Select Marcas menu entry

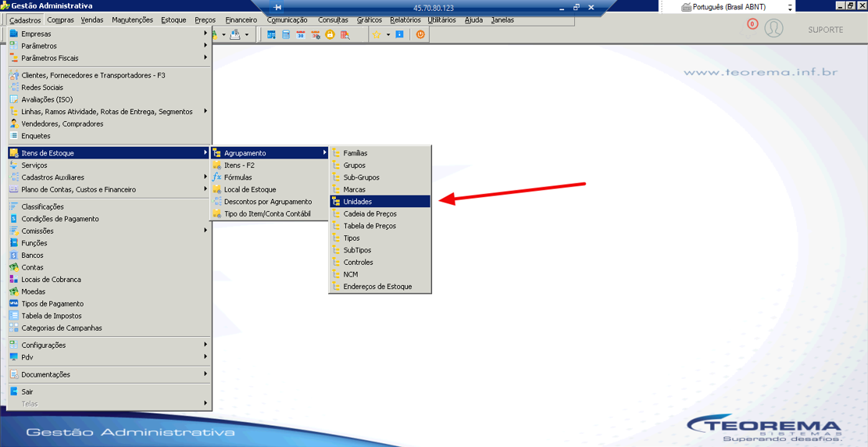[x=380, y=189]
